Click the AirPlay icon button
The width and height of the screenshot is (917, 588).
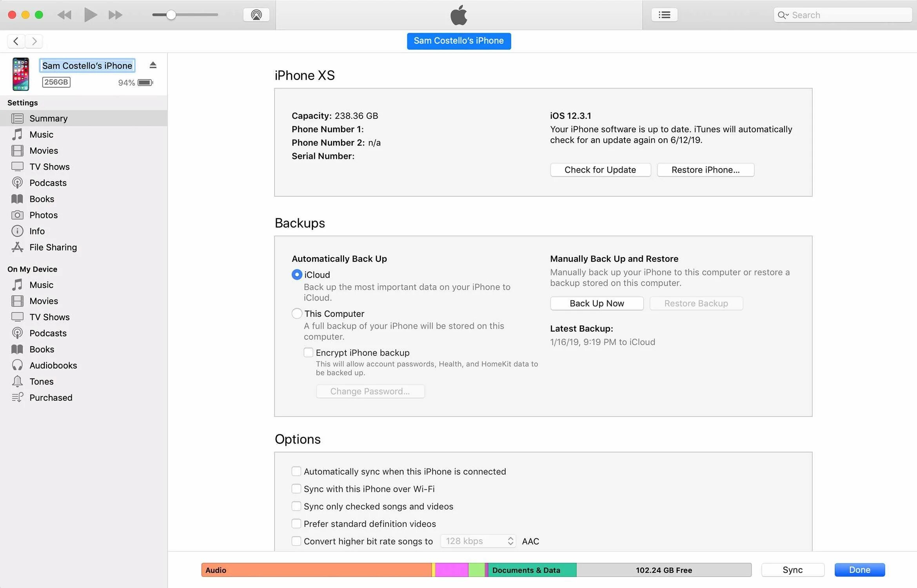[256, 15]
